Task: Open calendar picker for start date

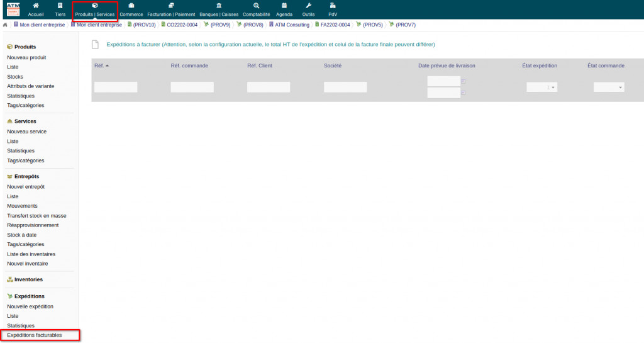Action: coord(464,81)
